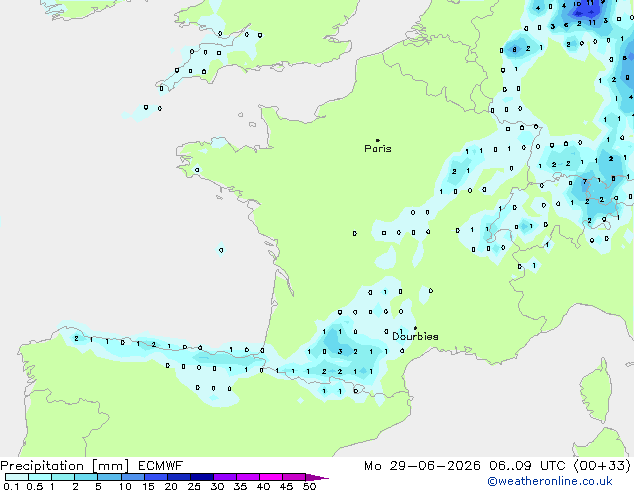Pick the 40–45 mm legend swatch
Screen dimensions: 634x490
click(271, 477)
